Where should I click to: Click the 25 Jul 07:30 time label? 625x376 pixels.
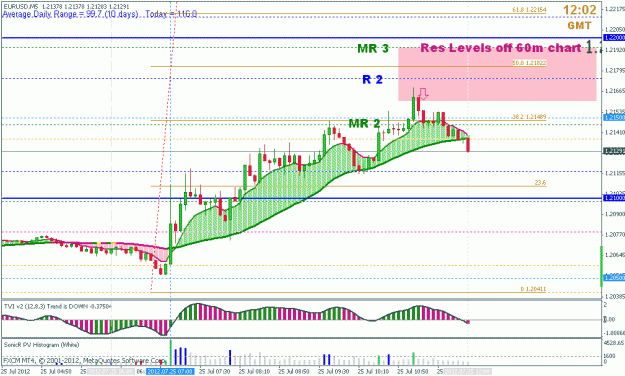(214, 372)
